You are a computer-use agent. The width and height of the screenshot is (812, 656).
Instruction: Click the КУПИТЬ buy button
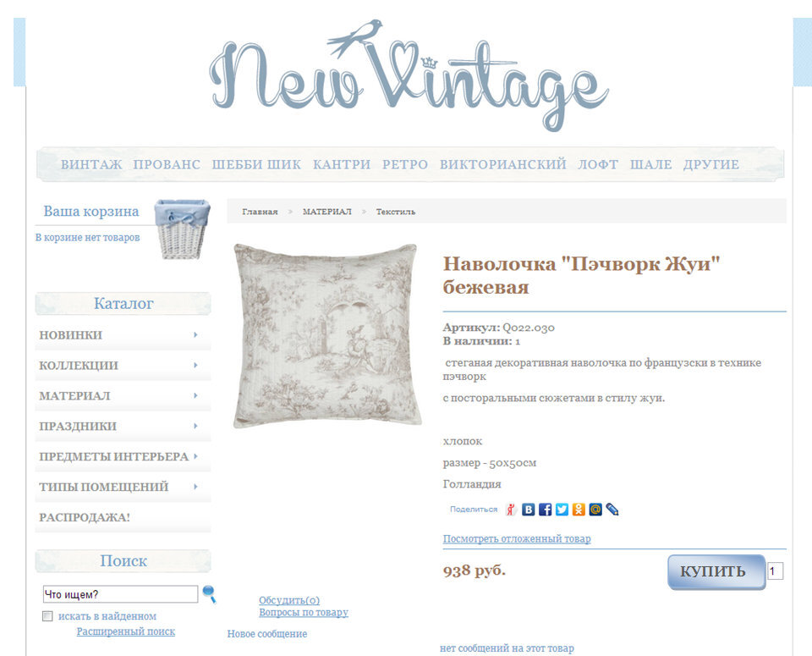[x=716, y=571]
